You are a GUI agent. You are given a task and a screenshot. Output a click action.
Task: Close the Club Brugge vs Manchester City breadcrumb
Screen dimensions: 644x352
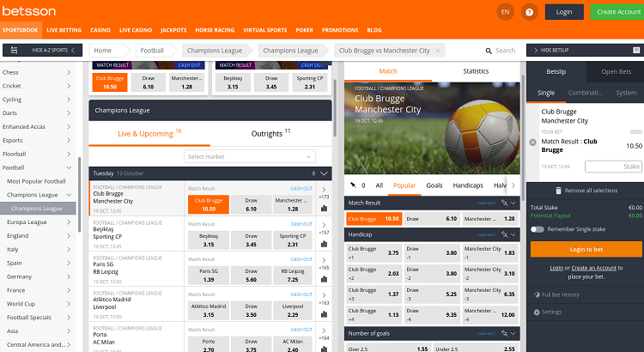[438, 51]
